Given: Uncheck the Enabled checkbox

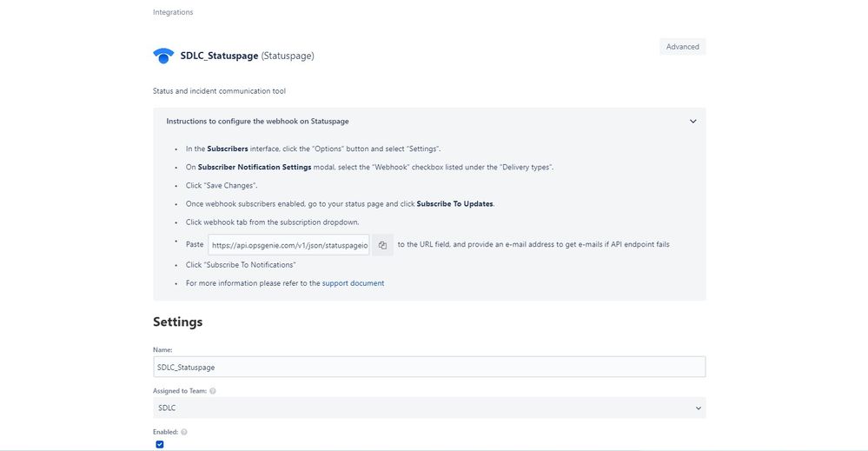Looking at the screenshot, I should [x=159, y=444].
